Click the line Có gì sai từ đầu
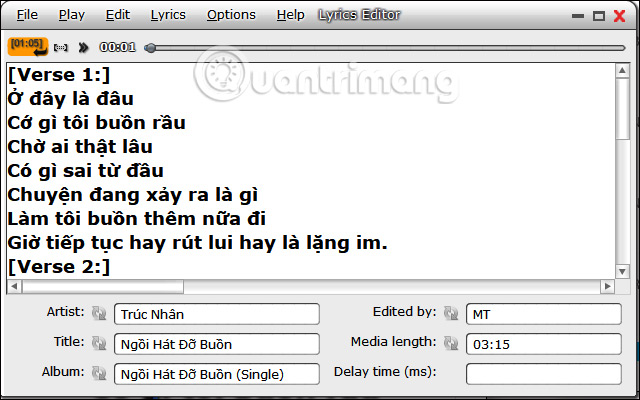This screenshot has height=400, width=640. coord(86,171)
